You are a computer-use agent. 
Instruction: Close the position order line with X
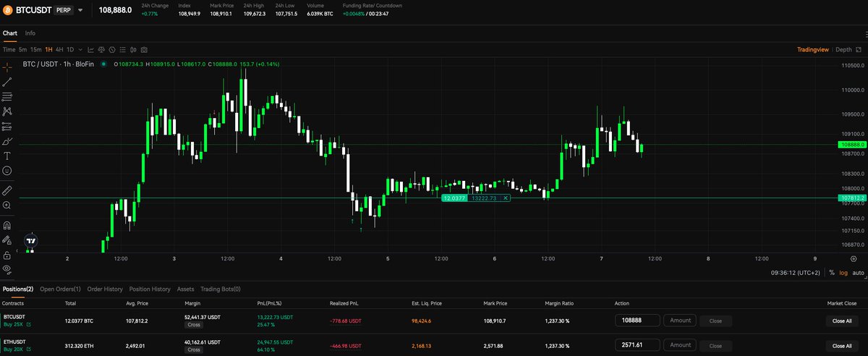506,198
